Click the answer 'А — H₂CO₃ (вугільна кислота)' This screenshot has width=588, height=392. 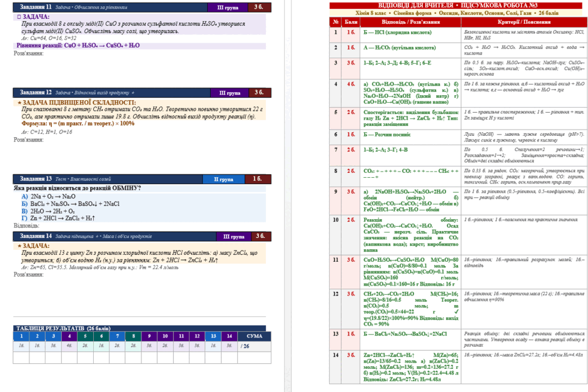(x=399, y=48)
